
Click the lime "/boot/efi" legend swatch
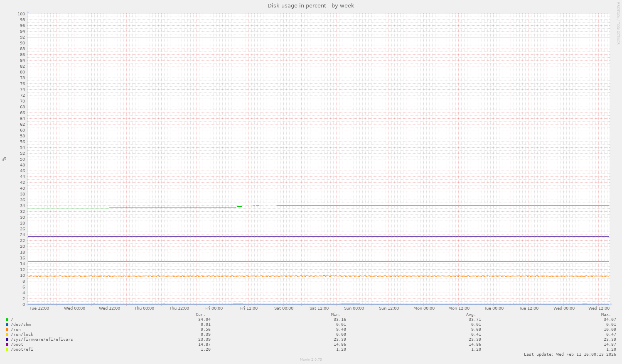click(7, 349)
